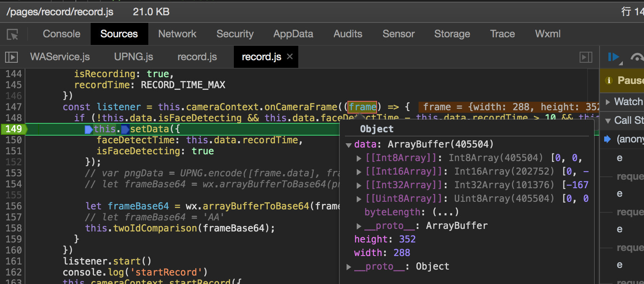Click the step over debugger icon
This screenshot has width=644, height=284.
[636, 57]
